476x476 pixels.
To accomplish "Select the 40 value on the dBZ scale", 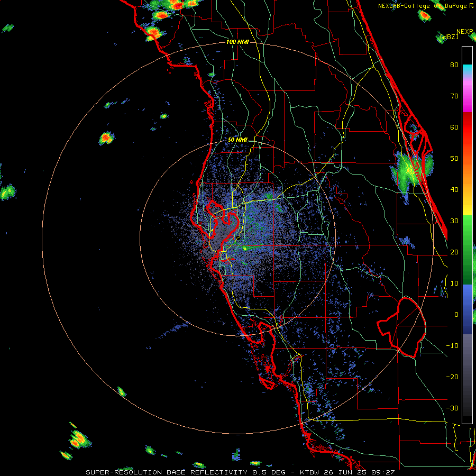I will coord(454,189).
